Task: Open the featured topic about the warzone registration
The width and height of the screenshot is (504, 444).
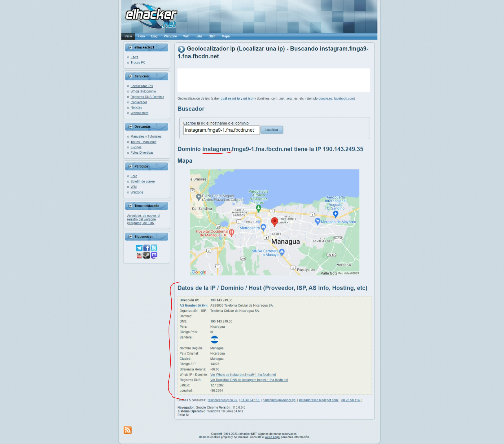Action: [x=143, y=219]
